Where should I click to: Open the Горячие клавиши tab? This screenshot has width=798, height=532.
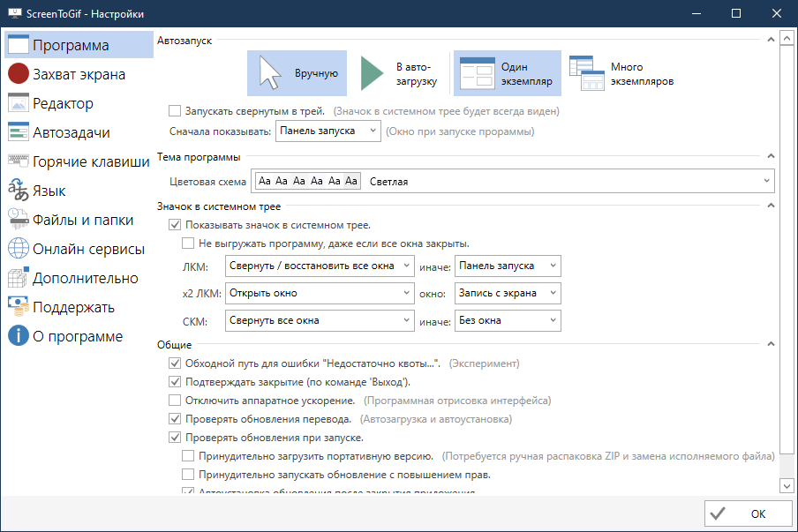click(79, 161)
